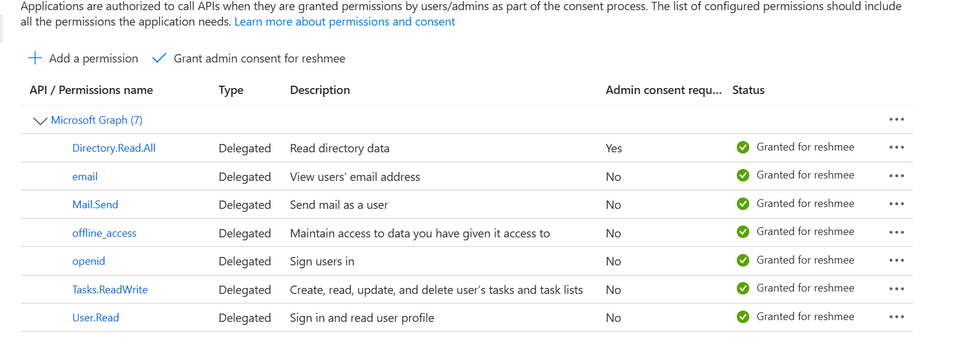Open Learn more about permissions and consent
Screen dimensions: 980x354
pos(345,22)
